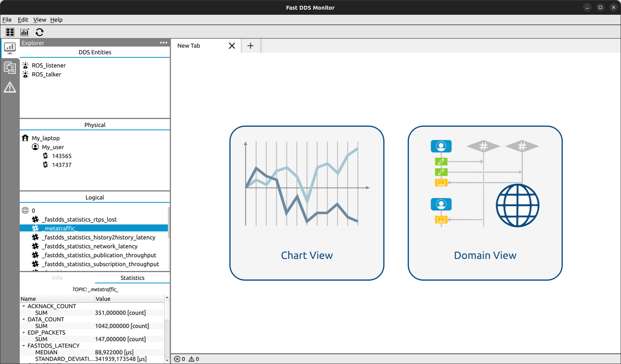Open the Explorer three-dots options menu
This screenshot has height=364, width=621.
[163, 43]
